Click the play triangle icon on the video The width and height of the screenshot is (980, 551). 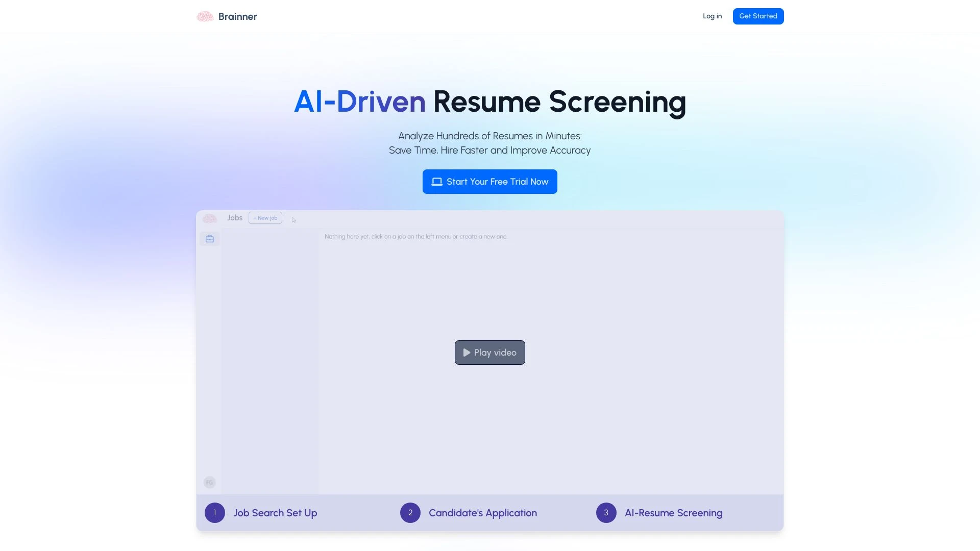tap(467, 352)
